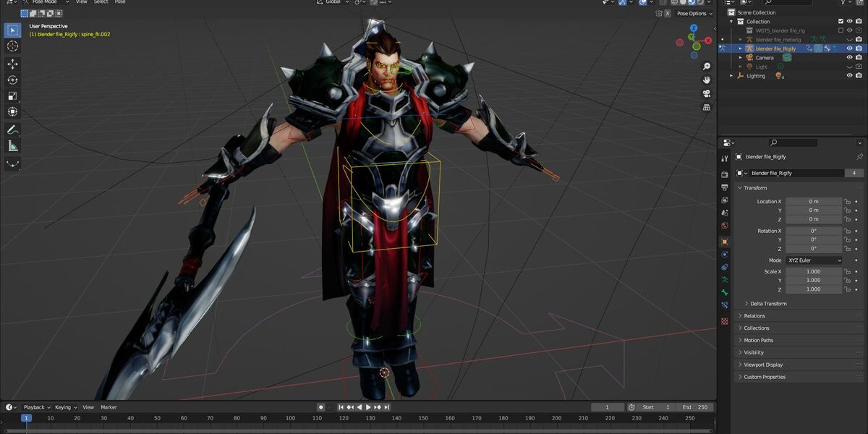Viewport: 868px width, 434px height.
Task: Open the Render properties tab
Action: tap(724, 174)
